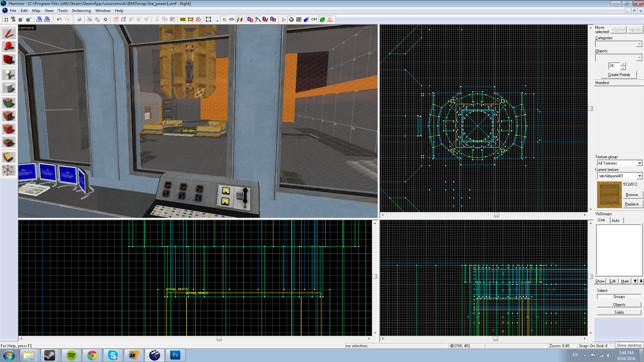The width and height of the screenshot is (644, 362).
Task: Open the Instancing menu
Action: pos(81,11)
